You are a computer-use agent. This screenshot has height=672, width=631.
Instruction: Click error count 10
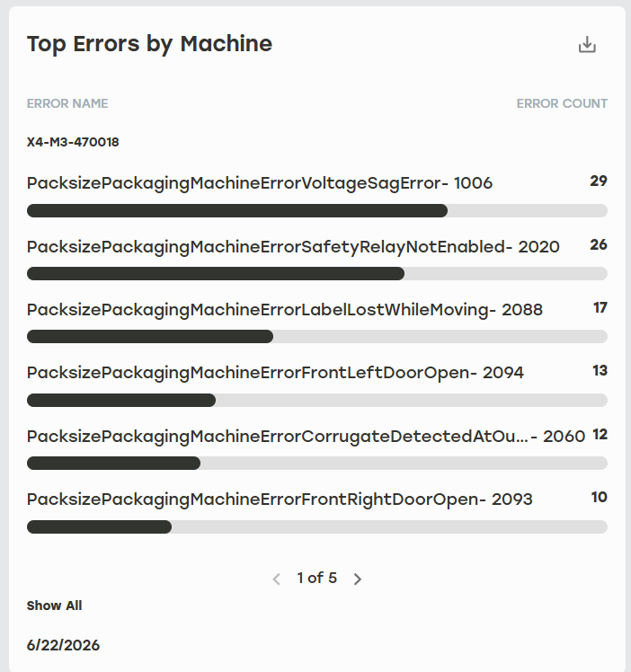(600, 497)
